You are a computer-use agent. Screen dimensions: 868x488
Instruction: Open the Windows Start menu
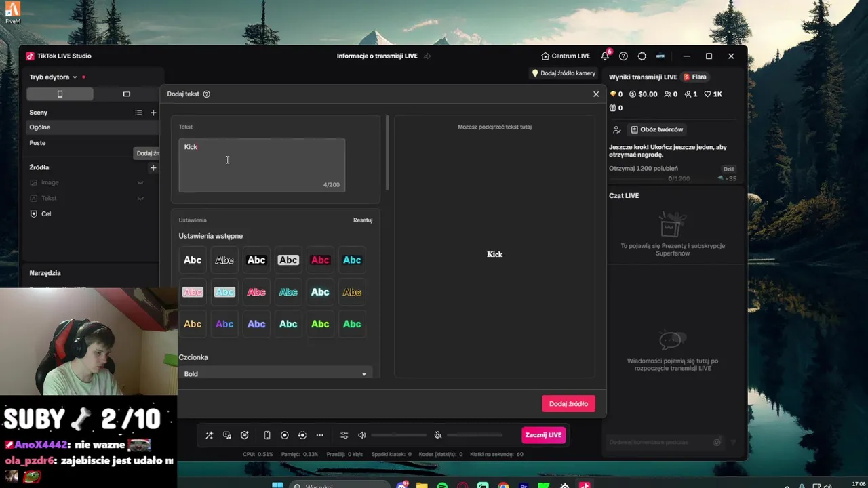(277, 485)
